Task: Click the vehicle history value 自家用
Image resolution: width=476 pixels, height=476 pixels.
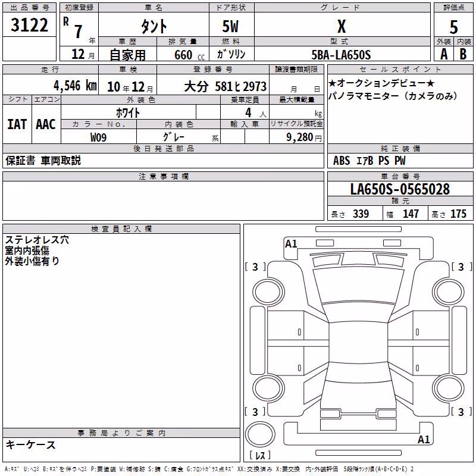Action: (x=127, y=55)
